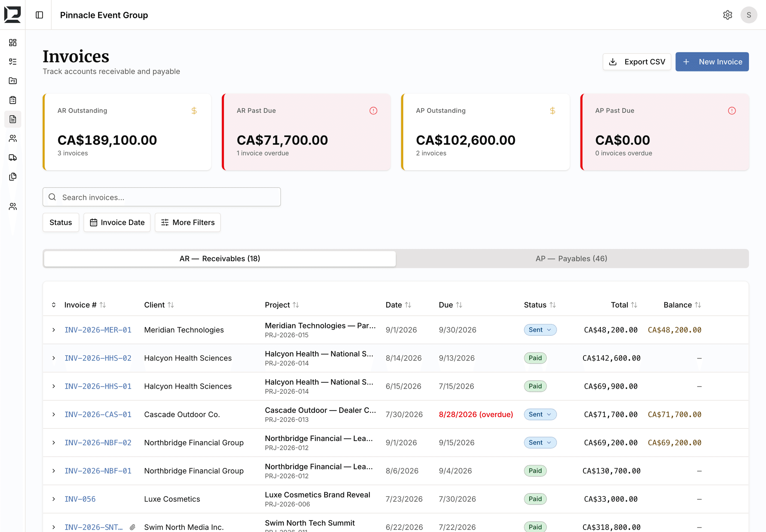Sort by Project column arrows
Image resolution: width=766 pixels, height=532 pixels.
pyautogui.click(x=296, y=305)
